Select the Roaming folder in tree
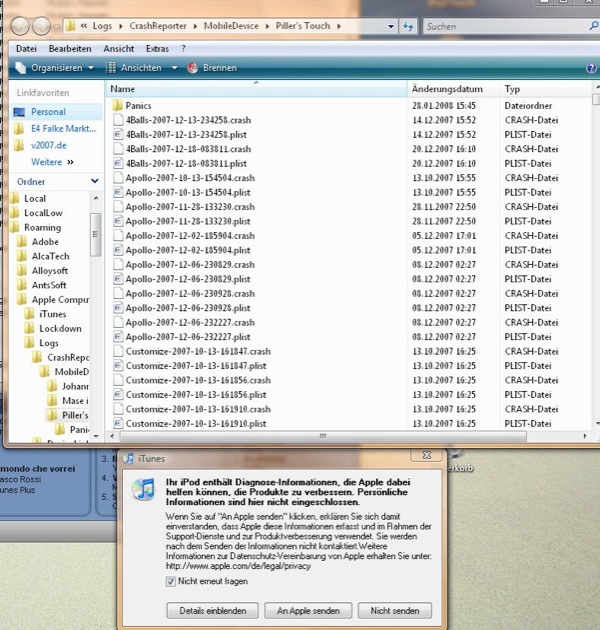600x630 pixels. 42,227
